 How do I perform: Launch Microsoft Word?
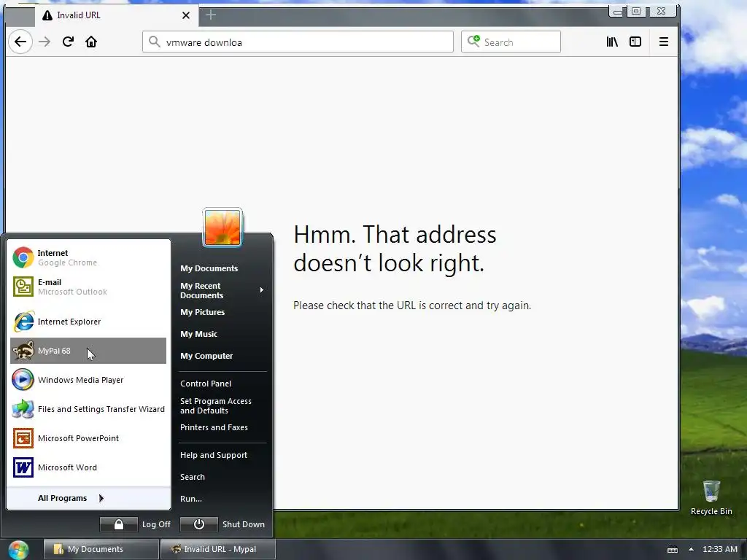88,467
